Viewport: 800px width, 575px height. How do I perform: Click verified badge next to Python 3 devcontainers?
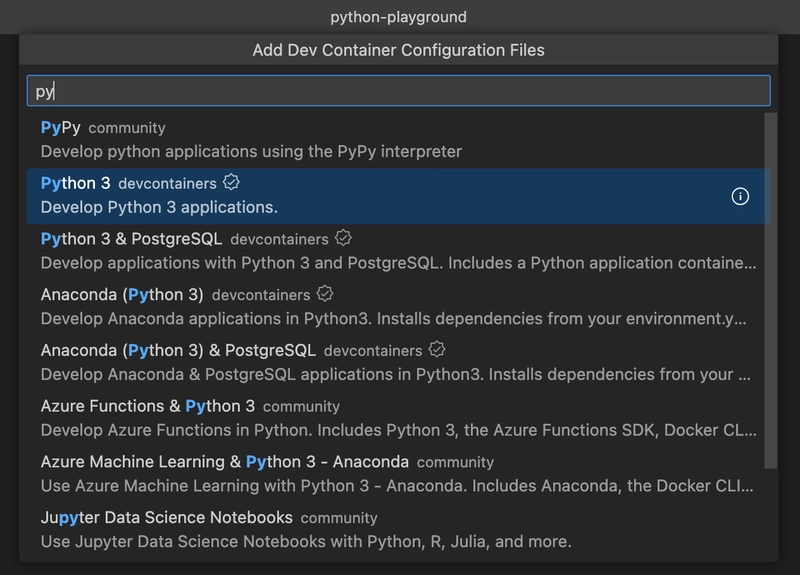pos(232,183)
